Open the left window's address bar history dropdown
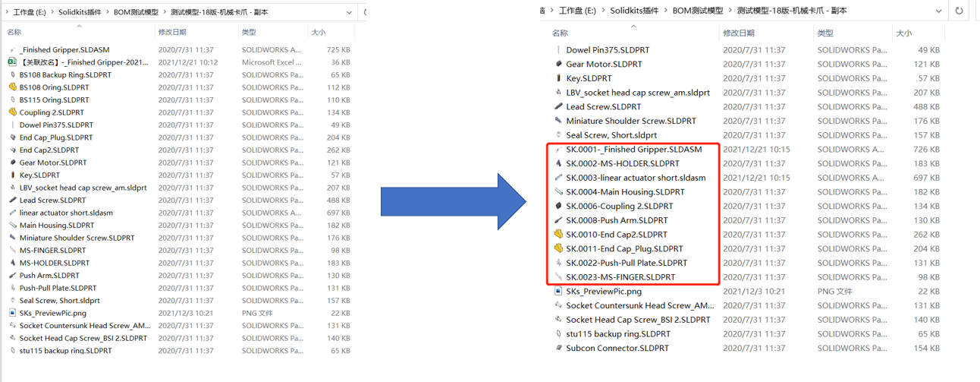 (349, 13)
